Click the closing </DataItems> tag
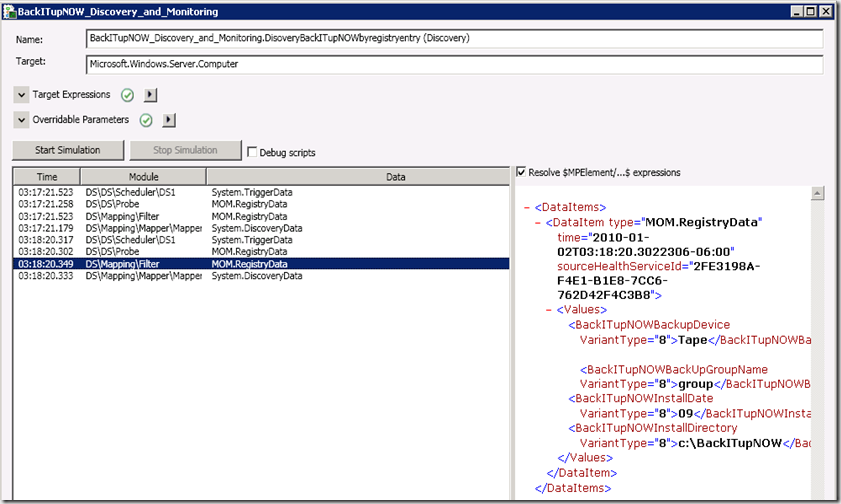This screenshot has height=504, width=841. pos(573,488)
